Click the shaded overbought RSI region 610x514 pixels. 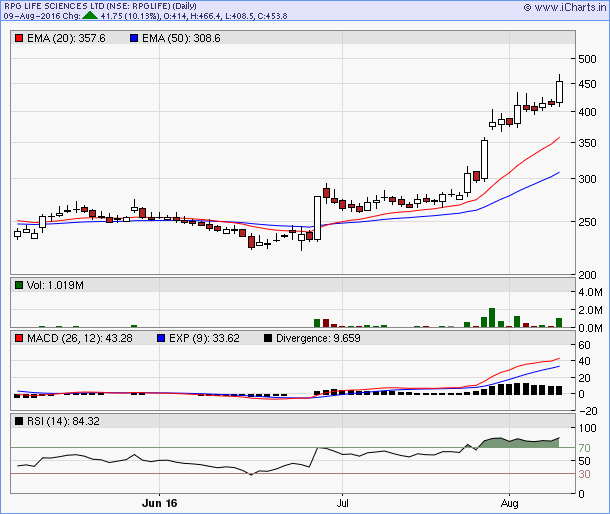517,443
